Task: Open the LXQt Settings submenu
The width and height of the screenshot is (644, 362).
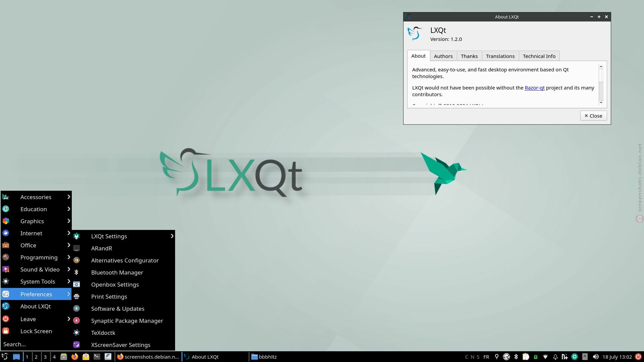Action: (123, 236)
